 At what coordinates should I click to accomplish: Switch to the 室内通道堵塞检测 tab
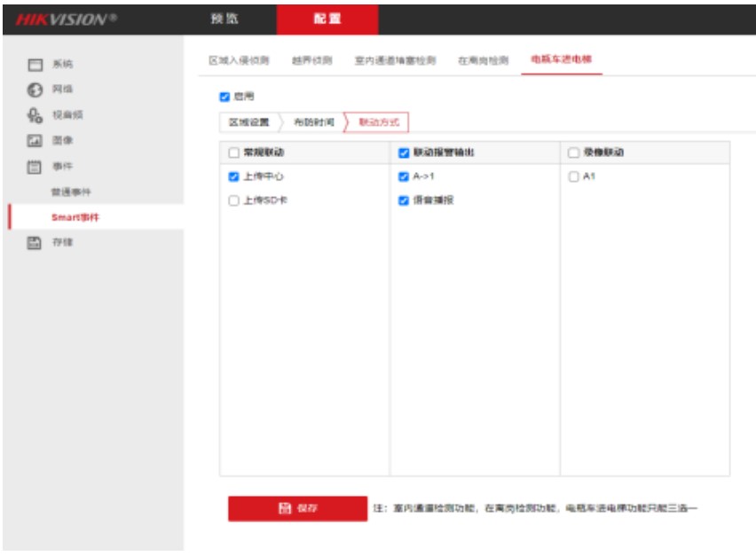click(396, 60)
